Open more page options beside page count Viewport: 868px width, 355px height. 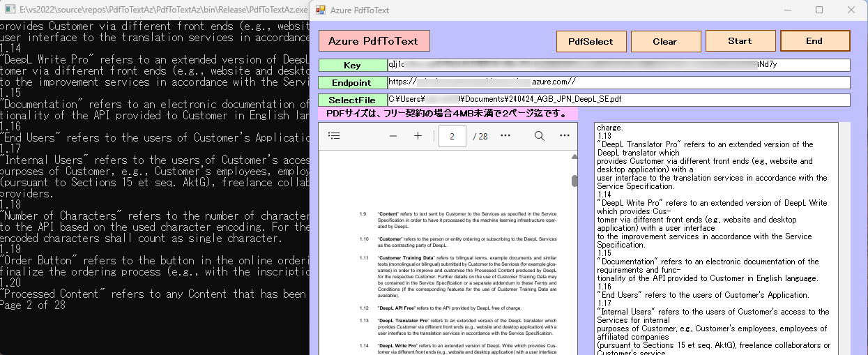pyautogui.click(x=505, y=136)
